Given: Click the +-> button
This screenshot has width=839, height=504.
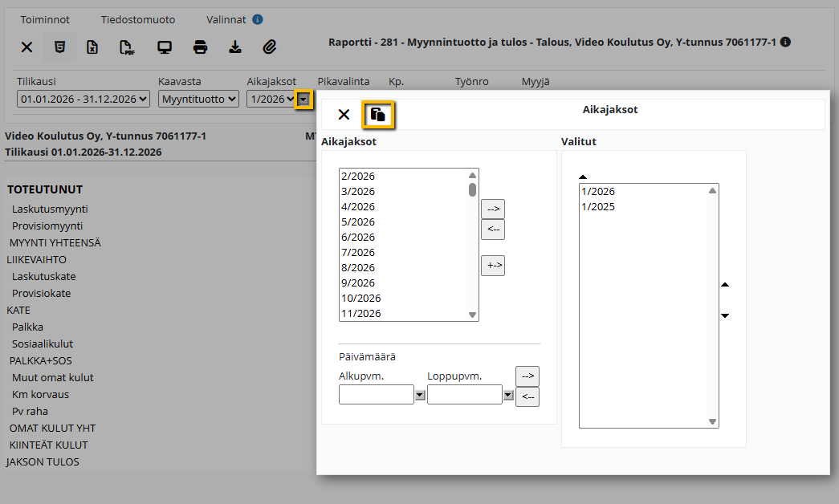Looking at the screenshot, I should [493, 266].
